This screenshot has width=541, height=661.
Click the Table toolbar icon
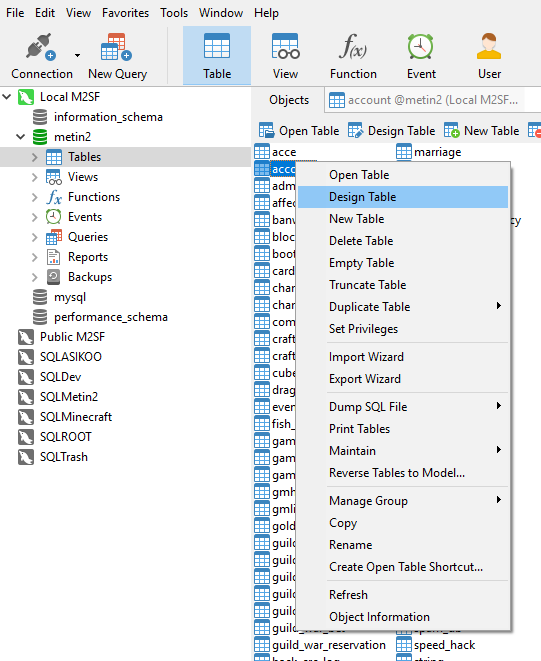click(x=217, y=47)
